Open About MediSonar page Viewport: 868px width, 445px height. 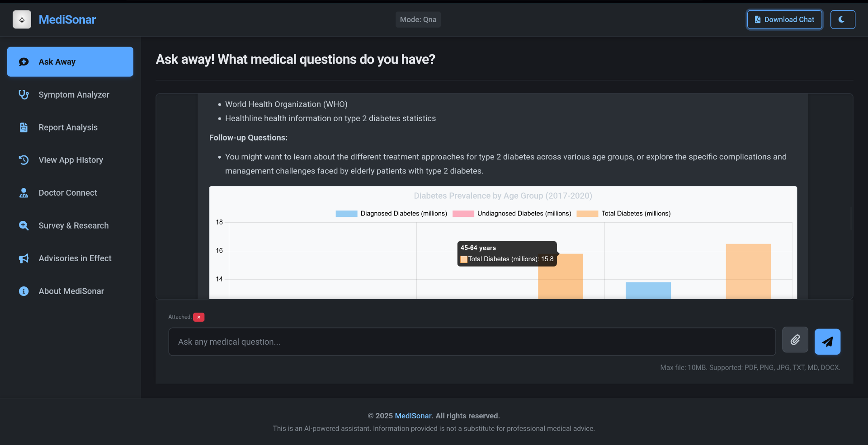coord(71,291)
